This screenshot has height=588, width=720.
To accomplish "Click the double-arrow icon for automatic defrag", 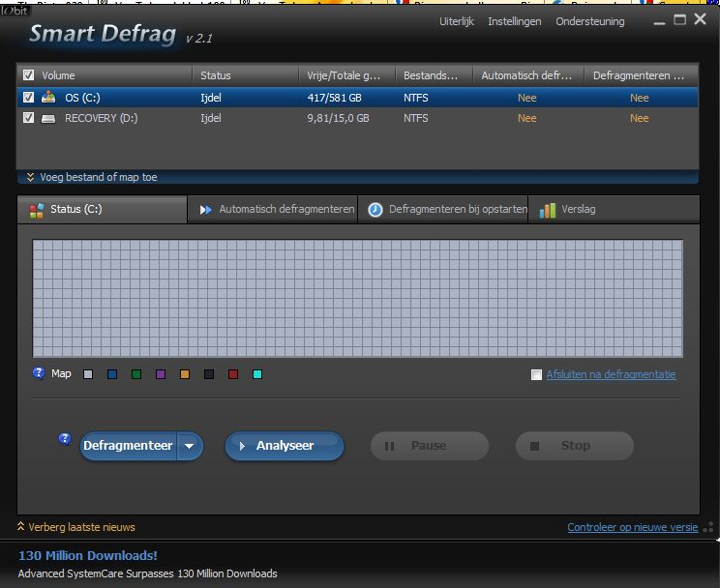I will 205,210.
